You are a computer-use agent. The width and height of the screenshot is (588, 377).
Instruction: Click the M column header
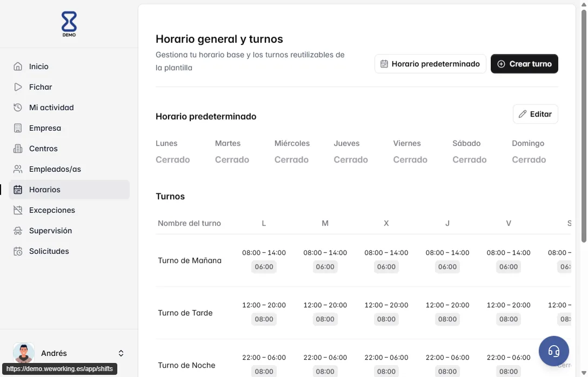tap(325, 224)
